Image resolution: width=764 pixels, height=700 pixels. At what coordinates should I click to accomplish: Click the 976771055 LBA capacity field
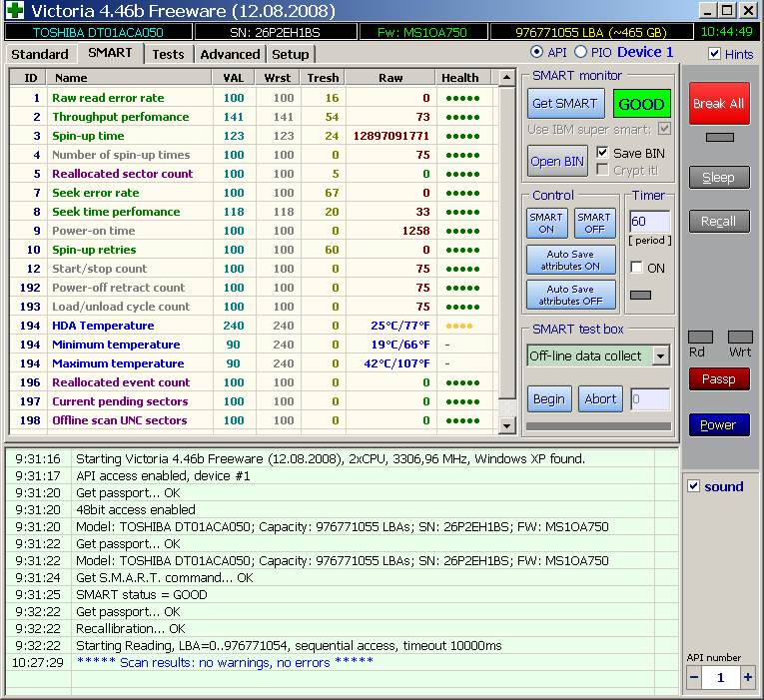point(591,32)
